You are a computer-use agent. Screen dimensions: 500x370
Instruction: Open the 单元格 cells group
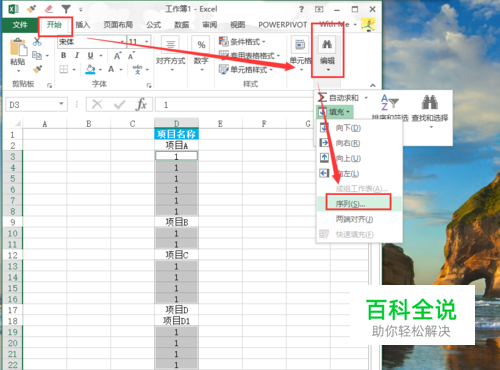coord(300,53)
